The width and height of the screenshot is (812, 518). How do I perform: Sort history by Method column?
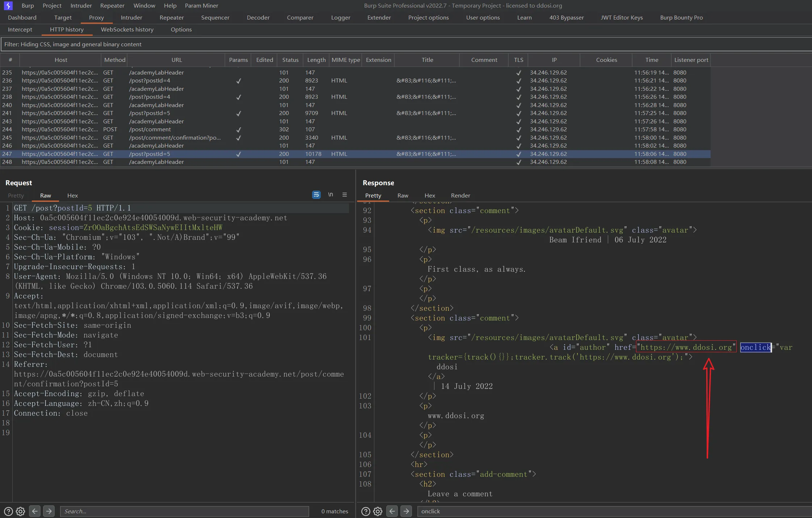pyautogui.click(x=115, y=60)
